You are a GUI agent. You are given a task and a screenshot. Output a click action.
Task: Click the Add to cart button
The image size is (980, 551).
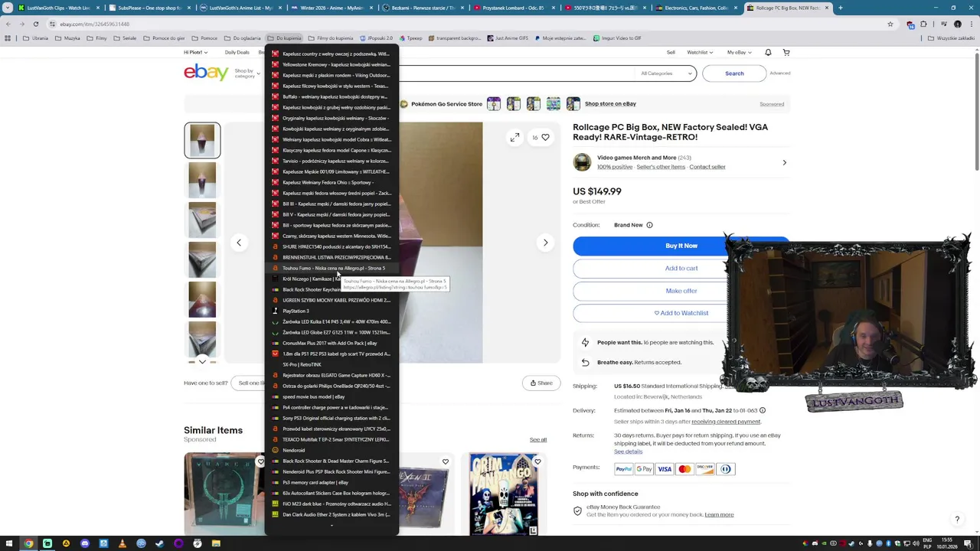[x=681, y=269]
